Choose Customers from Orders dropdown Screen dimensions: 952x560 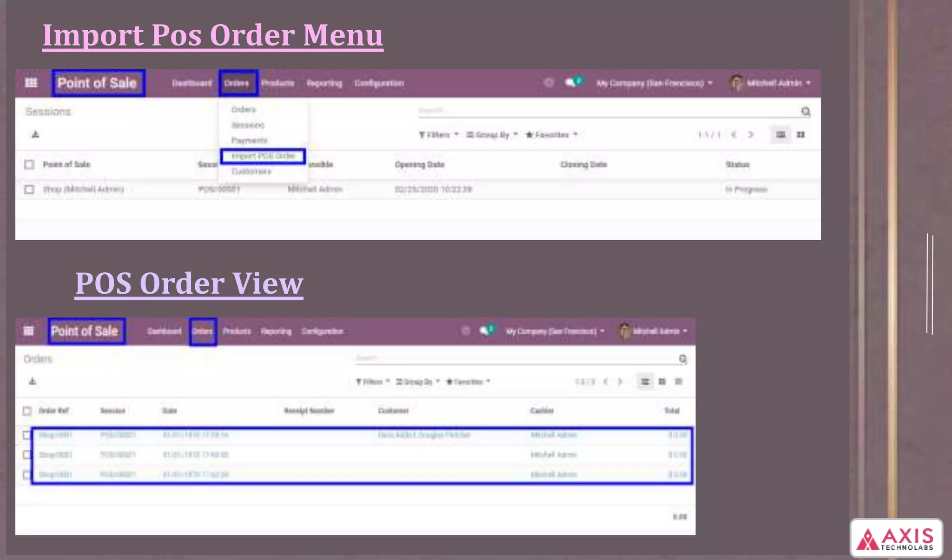coord(251,171)
